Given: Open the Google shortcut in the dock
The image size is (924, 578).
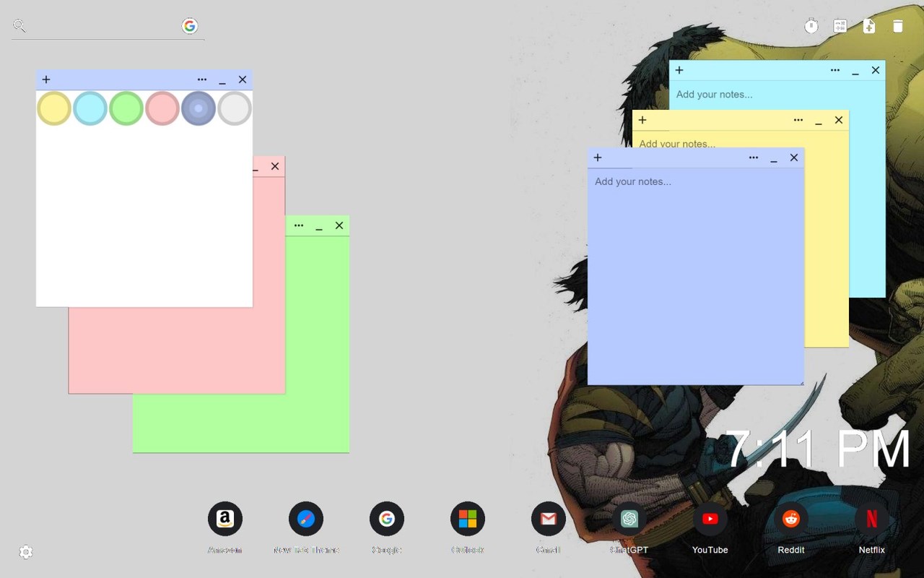Looking at the screenshot, I should [387, 519].
